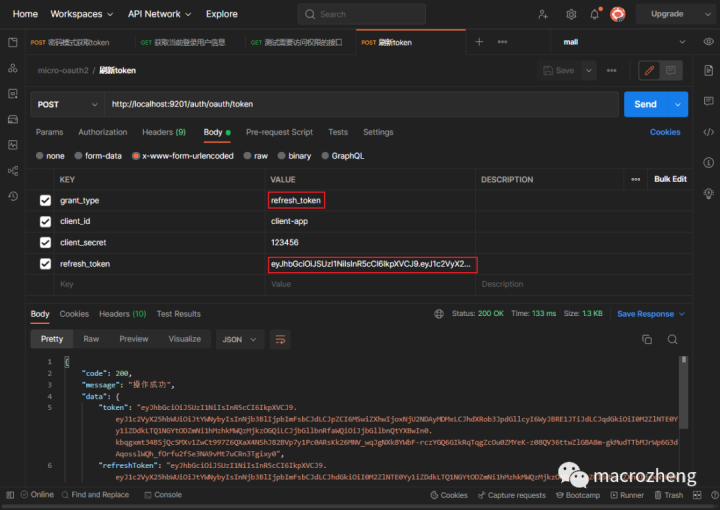This screenshot has height=510, width=720.
Task: Switch to the Params tab
Action: pos(50,132)
